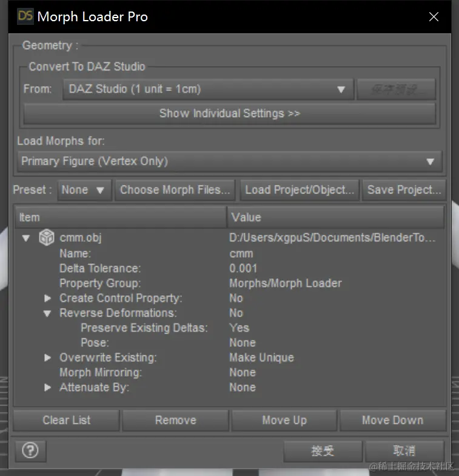459x476 pixels.
Task: Click the 取消 cancel button
Action: [x=404, y=451]
